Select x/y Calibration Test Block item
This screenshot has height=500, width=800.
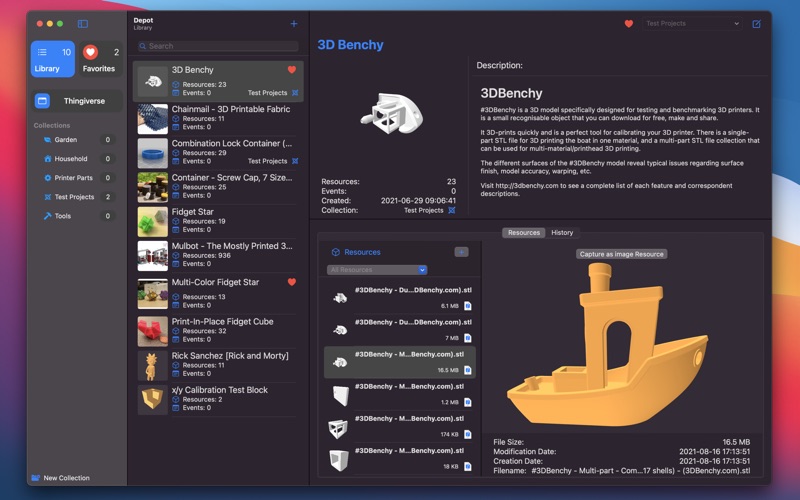point(218,399)
